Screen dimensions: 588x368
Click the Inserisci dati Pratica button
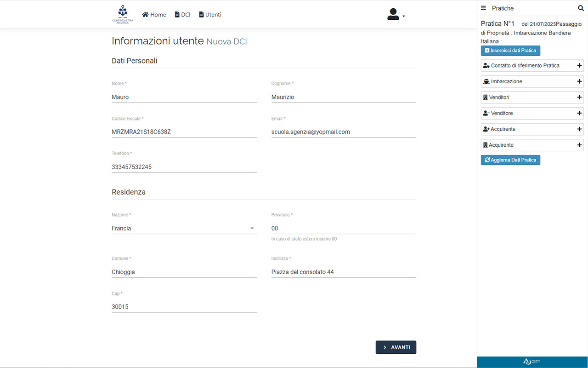pyautogui.click(x=510, y=51)
